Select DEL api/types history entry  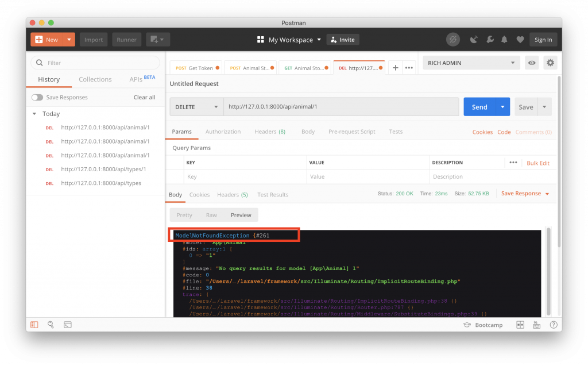pos(94,183)
